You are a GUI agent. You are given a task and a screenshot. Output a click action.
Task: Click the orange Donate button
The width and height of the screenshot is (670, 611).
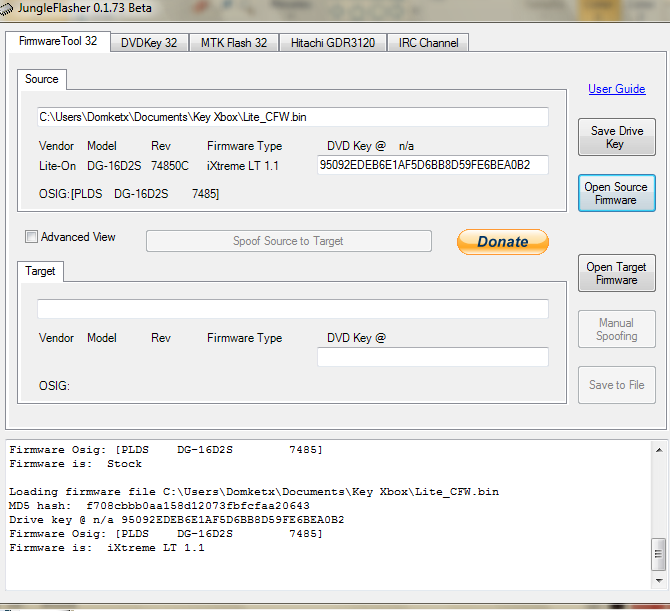(x=503, y=242)
